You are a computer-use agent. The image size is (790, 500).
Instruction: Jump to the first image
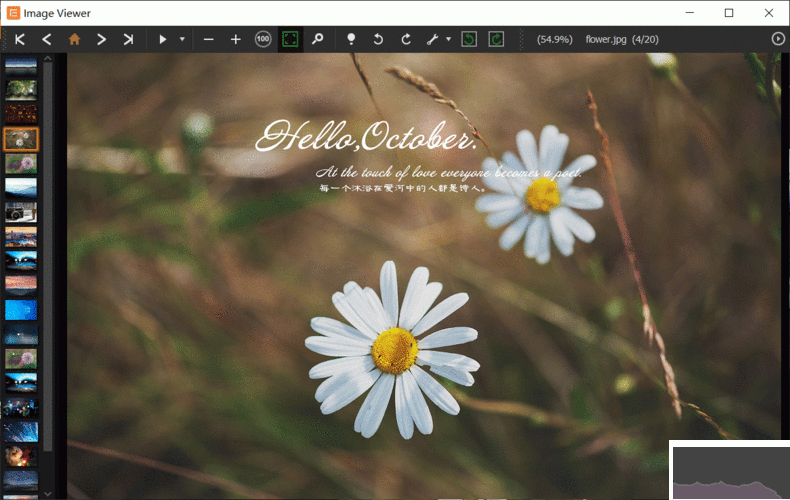tap(19, 39)
